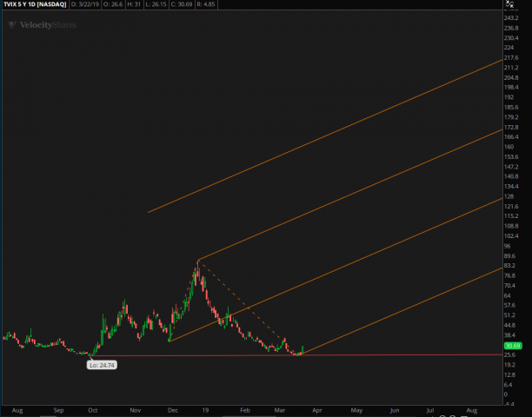Click the 243.2 price axis label
This screenshot has width=532, height=417.
[511, 18]
